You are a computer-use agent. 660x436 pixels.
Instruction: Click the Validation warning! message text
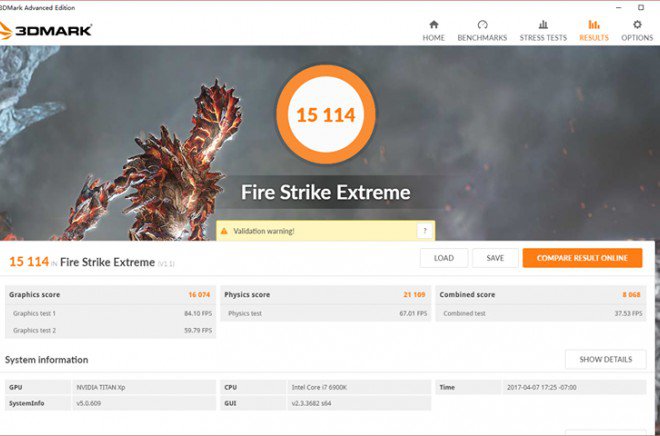[x=264, y=231]
